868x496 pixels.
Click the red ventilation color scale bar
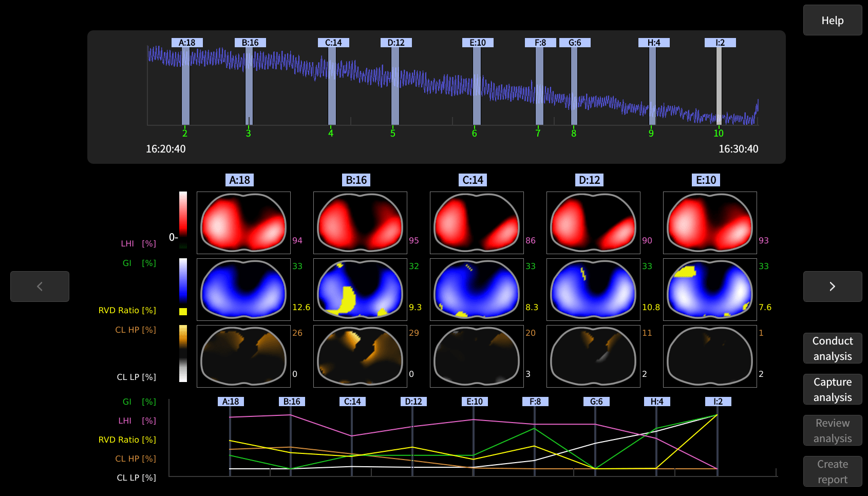[183, 214]
